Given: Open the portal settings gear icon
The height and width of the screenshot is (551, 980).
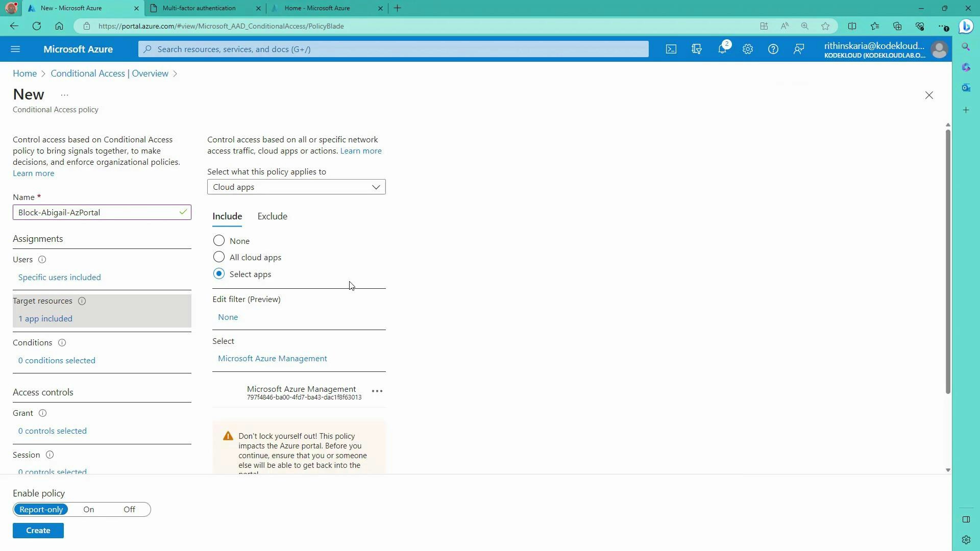Looking at the screenshot, I should coord(748,49).
